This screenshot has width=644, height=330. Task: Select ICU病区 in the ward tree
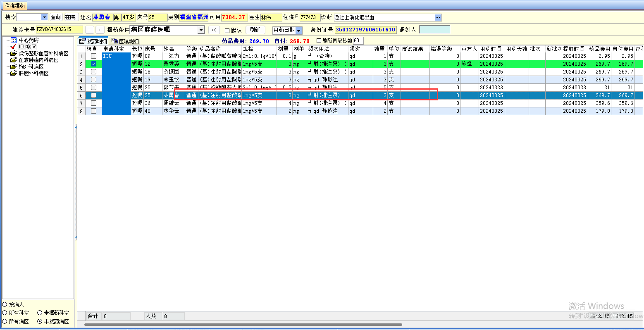pos(28,47)
